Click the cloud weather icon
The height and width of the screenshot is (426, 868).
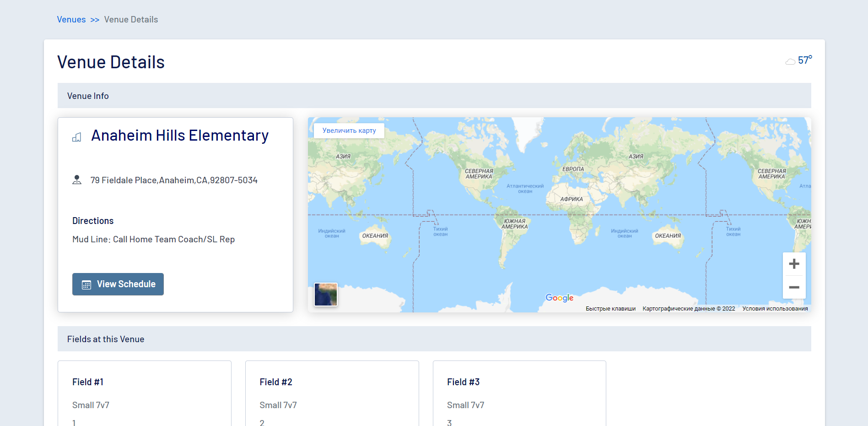tap(790, 61)
